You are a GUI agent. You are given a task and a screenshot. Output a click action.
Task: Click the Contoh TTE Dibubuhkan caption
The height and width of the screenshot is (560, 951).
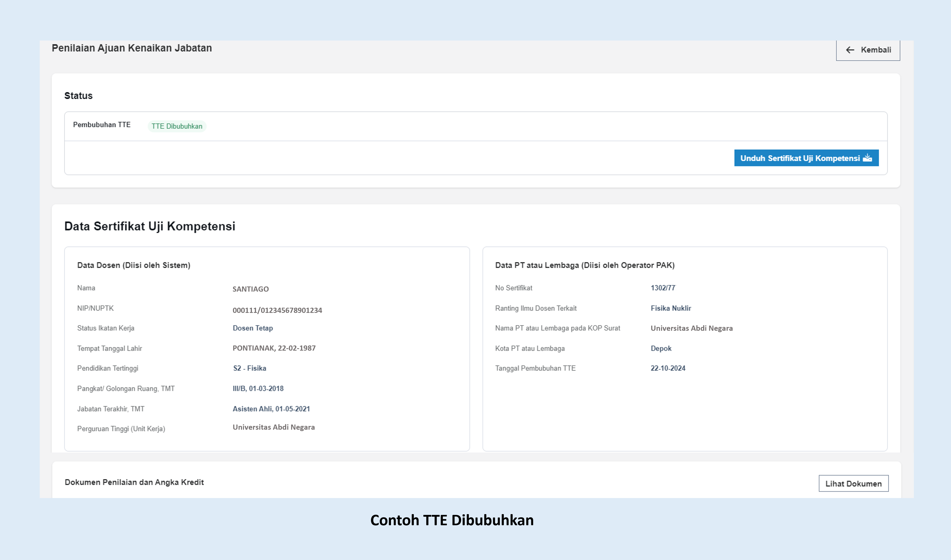coord(452,520)
